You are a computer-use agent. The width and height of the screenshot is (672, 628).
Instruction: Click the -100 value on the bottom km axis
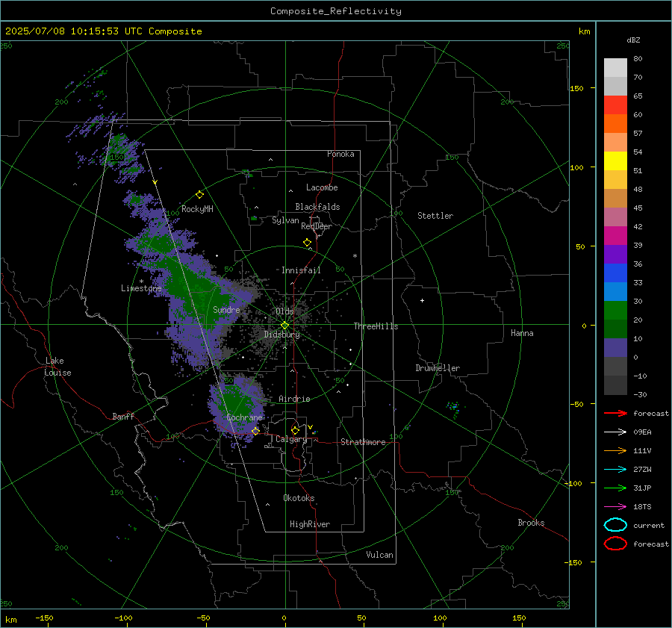pyautogui.click(x=123, y=618)
